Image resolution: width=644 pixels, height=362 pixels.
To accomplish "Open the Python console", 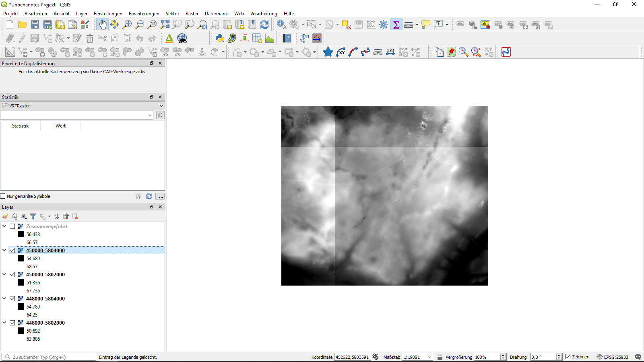I will [x=219, y=38].
